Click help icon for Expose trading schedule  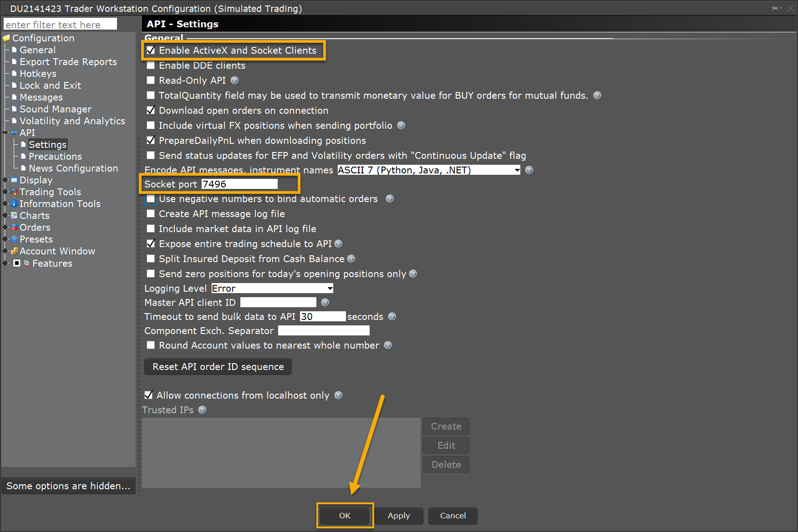click(338, 243)
